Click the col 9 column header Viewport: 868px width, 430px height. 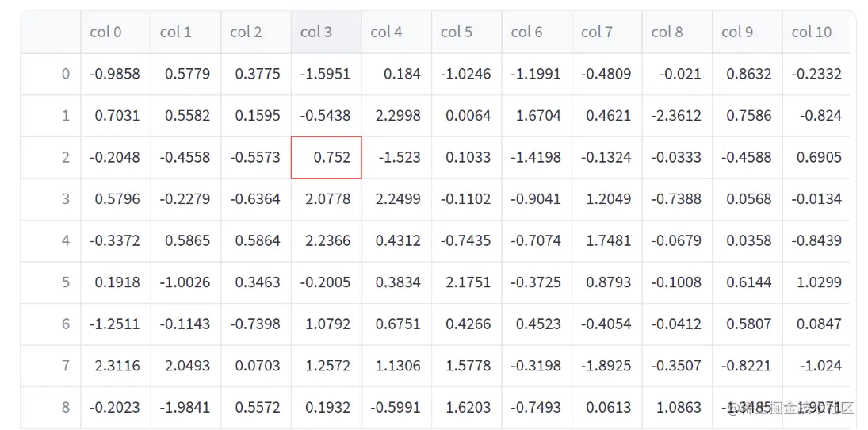tap(748, 33)
